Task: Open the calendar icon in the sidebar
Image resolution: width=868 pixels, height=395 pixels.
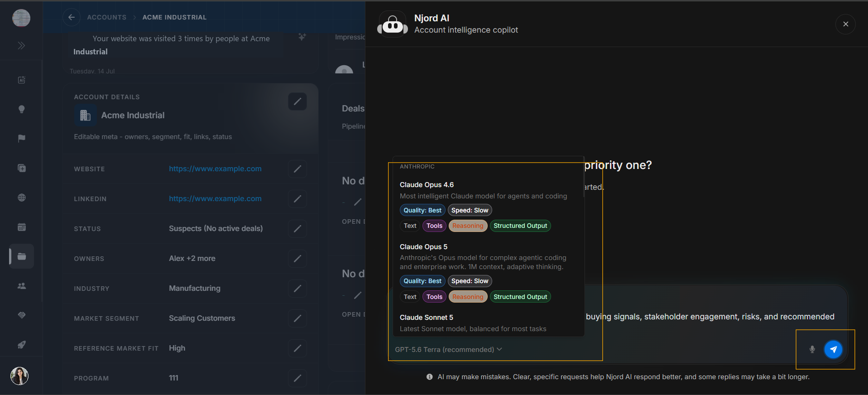Action: pyautogui.click(x=21, y=227)
